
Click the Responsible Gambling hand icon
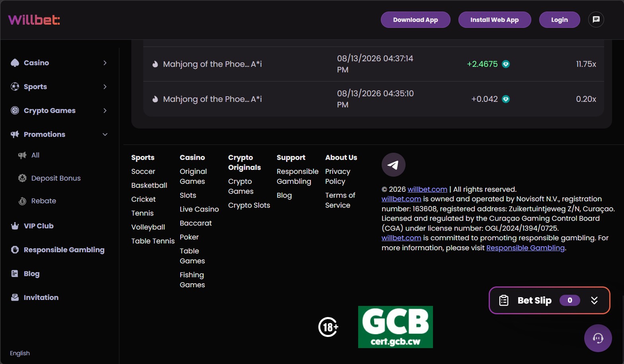tap(15, 250)
